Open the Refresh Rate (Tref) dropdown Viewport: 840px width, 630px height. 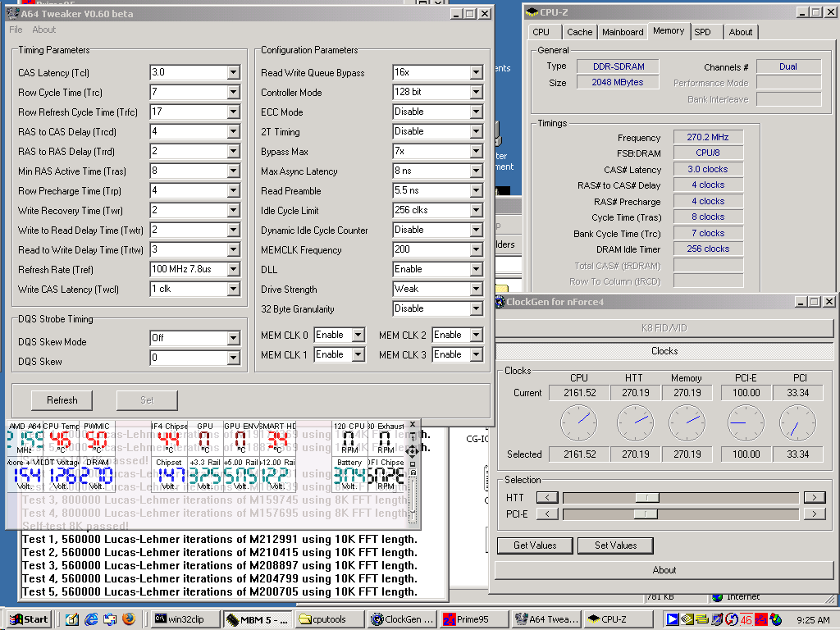point(234,269)
